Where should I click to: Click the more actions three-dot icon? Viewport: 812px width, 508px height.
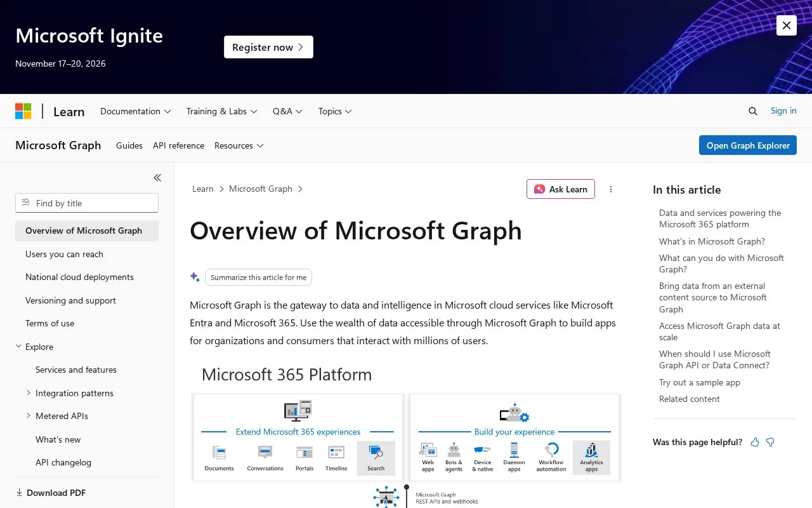(611, 189)
